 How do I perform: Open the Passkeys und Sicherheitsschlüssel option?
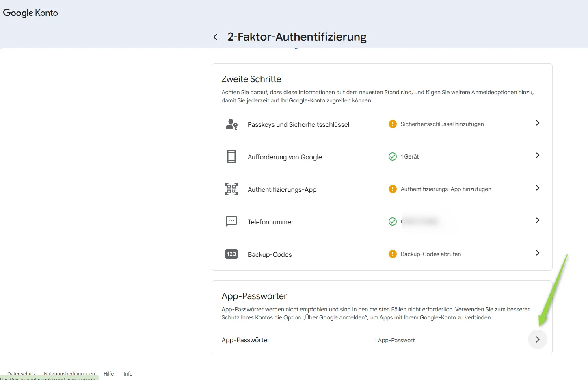[x=298, y=124]
